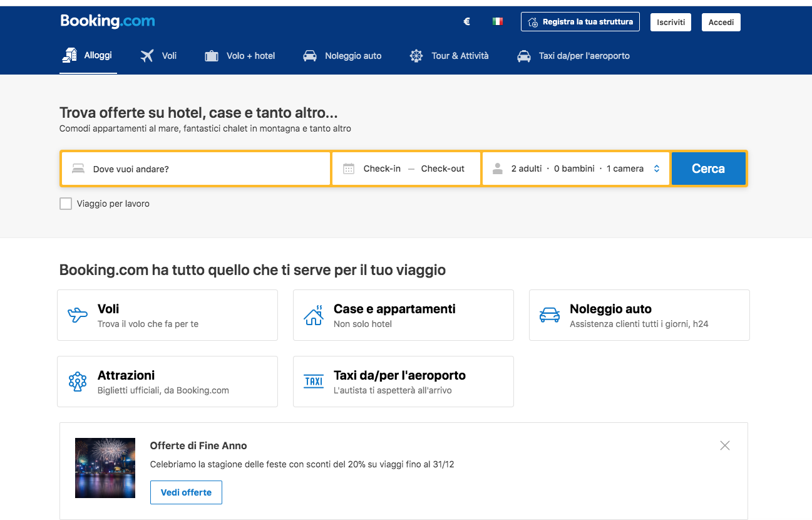Click the calendar icon next to Check-in

click(349, 169)
